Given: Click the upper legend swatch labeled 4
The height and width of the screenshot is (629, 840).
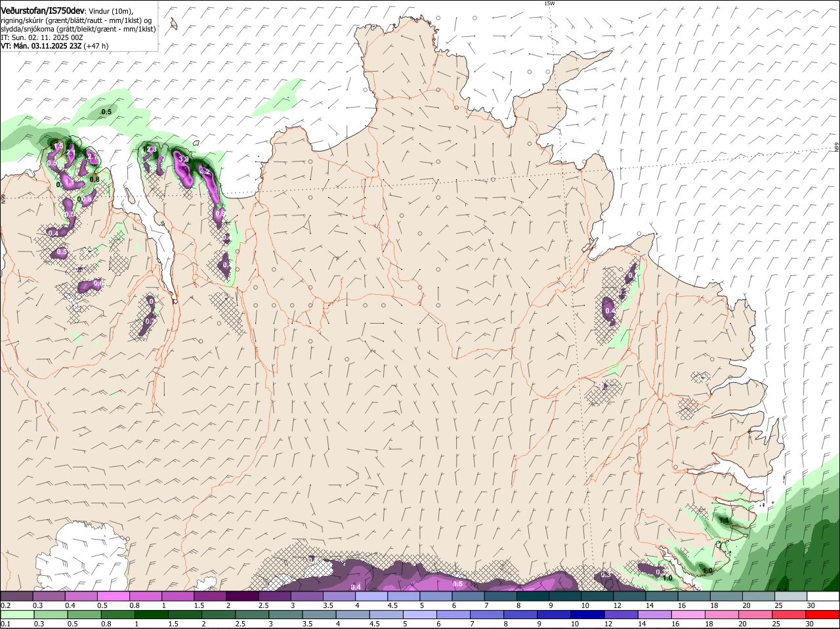Looking at the screenshot, I should 371,596.
